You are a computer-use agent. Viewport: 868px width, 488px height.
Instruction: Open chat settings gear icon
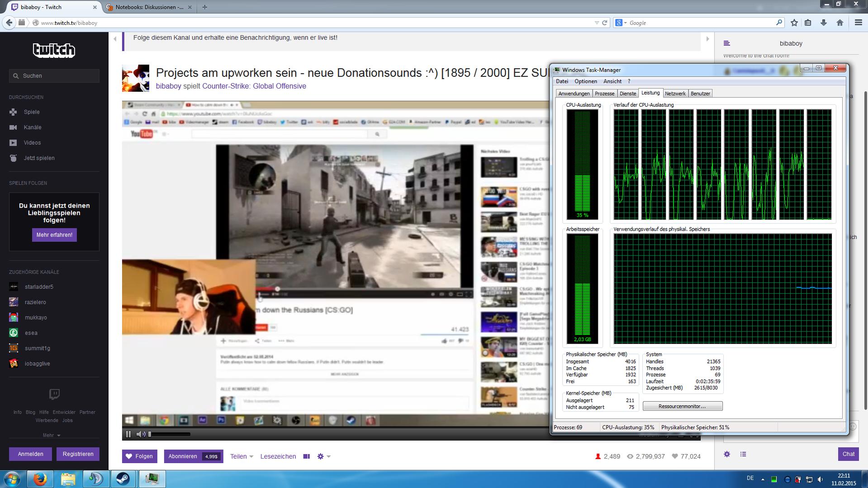pos(727,454)
